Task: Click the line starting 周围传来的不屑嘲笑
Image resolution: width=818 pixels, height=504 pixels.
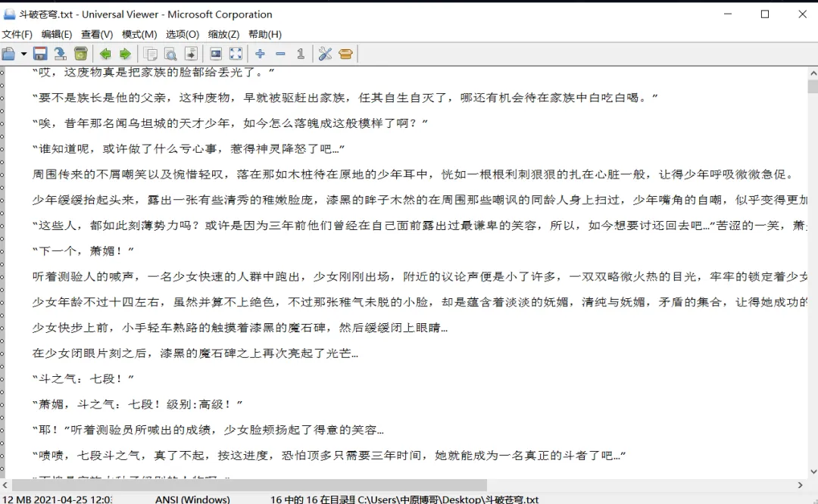Action: (x=413, y=174)
